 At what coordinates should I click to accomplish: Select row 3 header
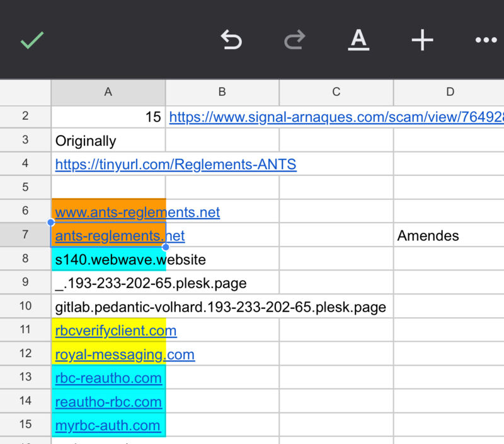click(x=25, y=140)
